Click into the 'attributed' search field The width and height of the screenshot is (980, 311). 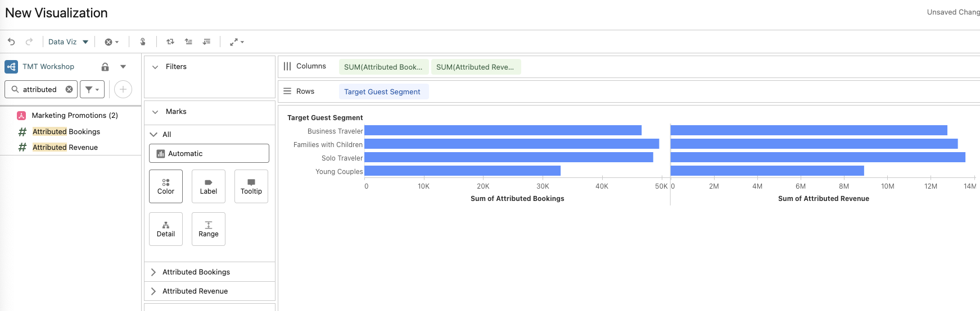(x=39, y=89)
